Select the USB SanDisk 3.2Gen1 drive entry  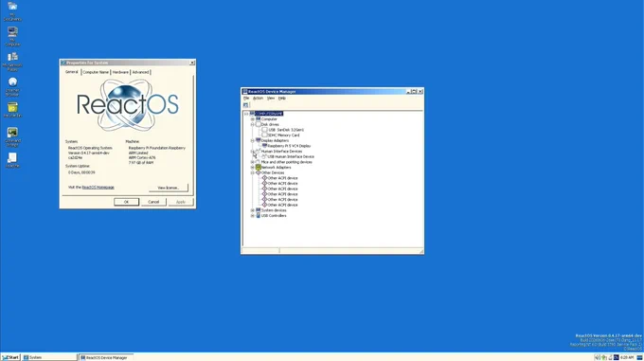tap(286, 130)
